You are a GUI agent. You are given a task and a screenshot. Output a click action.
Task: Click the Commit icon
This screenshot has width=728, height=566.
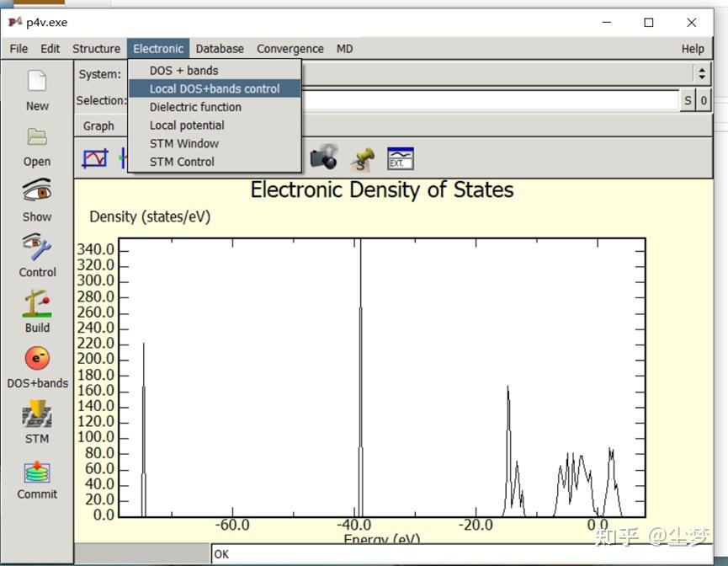click(37, 471)
